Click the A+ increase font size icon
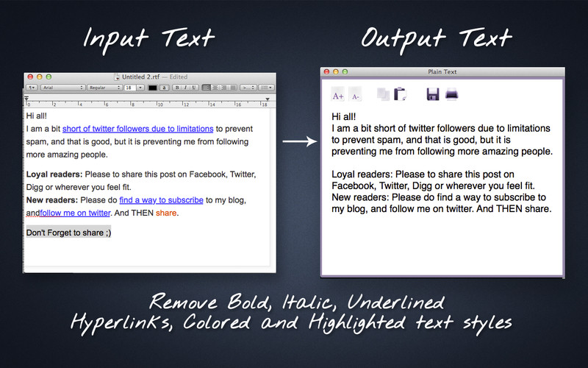Viewport: 588px width, 368px height. coord(338,95)
